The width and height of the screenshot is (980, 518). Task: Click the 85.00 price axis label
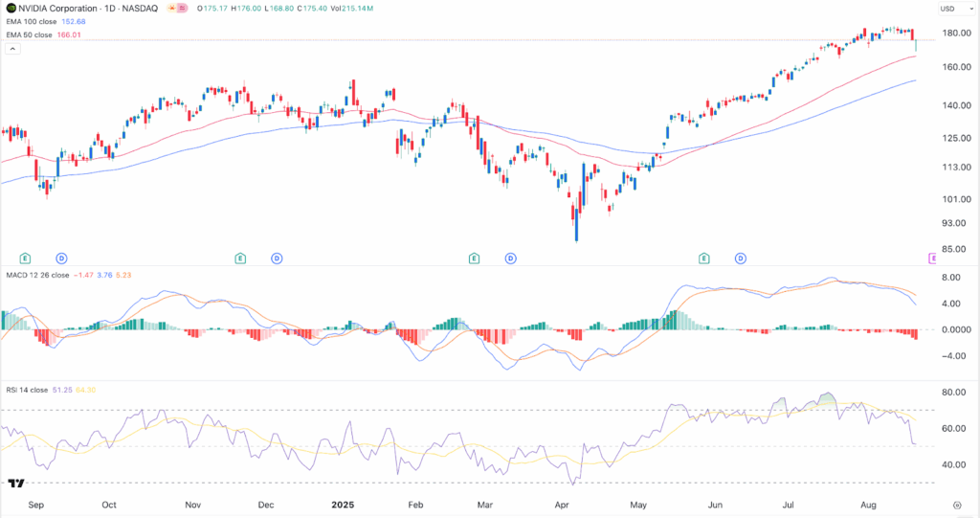[956, 248]
